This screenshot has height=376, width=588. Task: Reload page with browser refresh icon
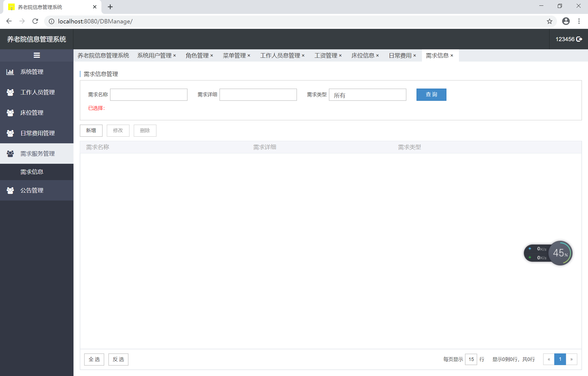(35, 21)
